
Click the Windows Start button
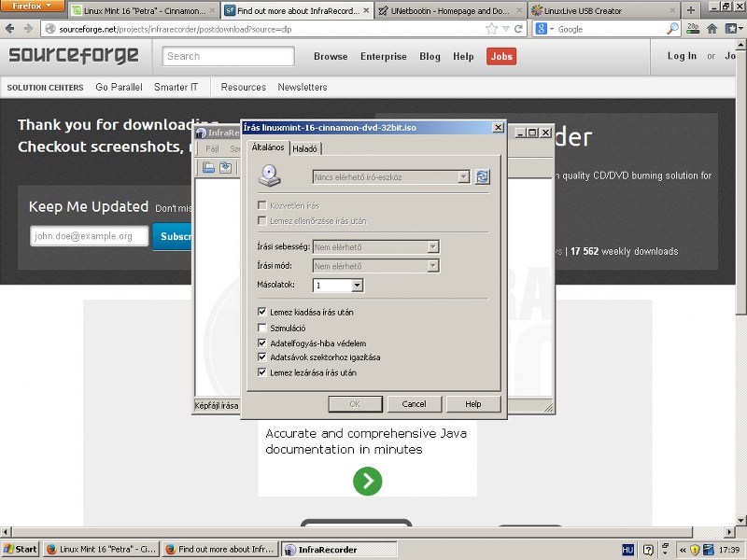pyautogui.click(x=20, y=549)
